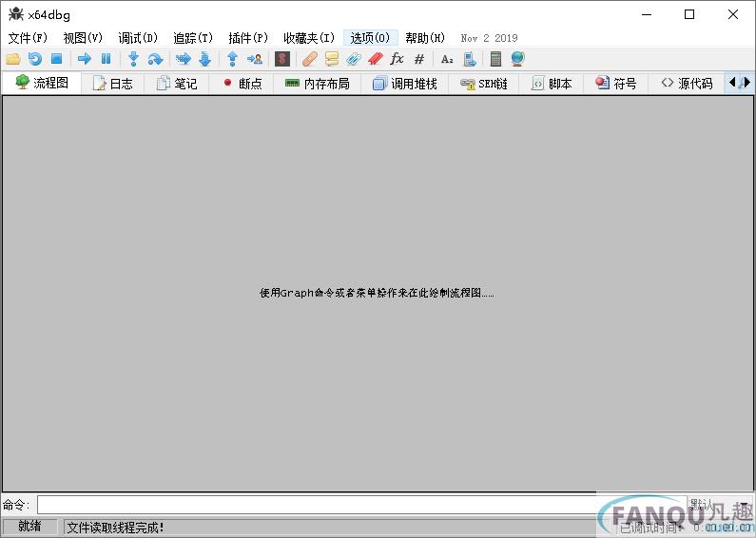Switch to the 笔记 tab

click(x=177, y=84)
